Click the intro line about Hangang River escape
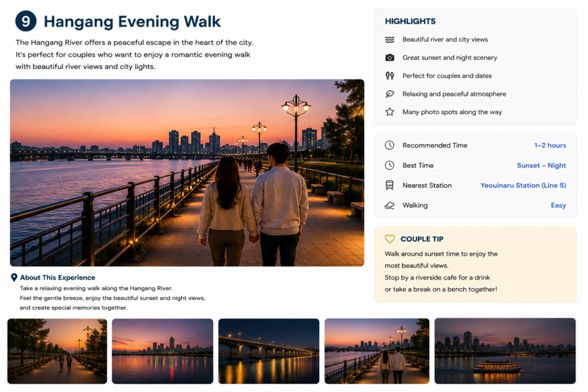The width and height of the screenshot is (588, 392). pyautogui.click(x=134, y=42)
